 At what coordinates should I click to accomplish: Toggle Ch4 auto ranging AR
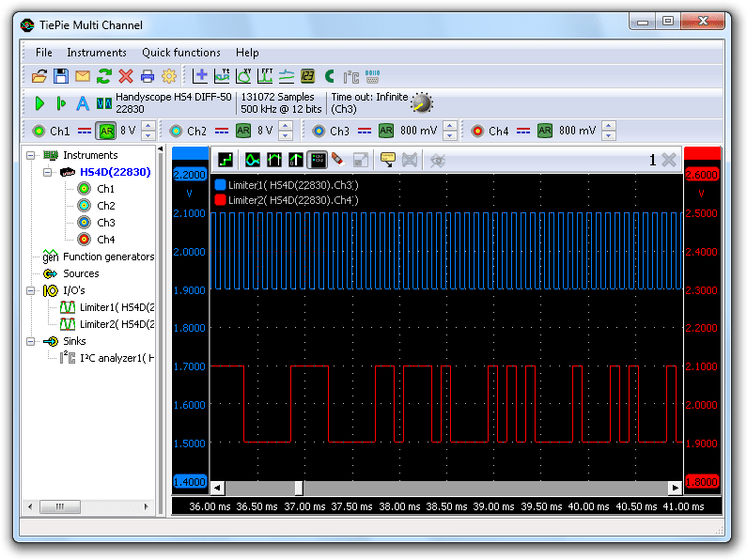545,131
